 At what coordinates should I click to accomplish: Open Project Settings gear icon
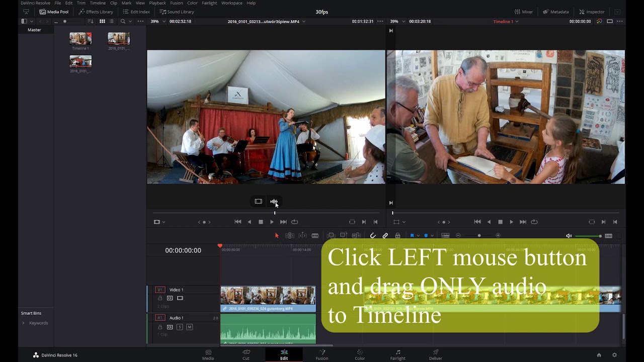pos(614,355)
